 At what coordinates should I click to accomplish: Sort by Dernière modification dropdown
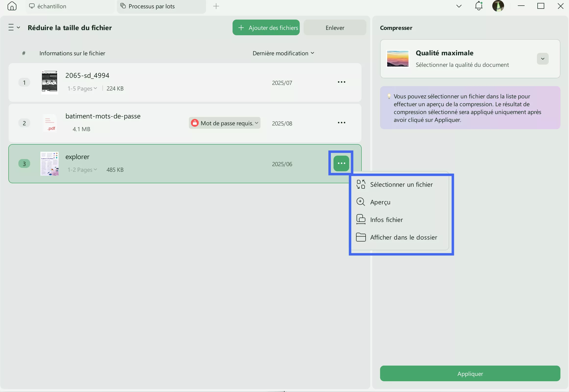283,53
